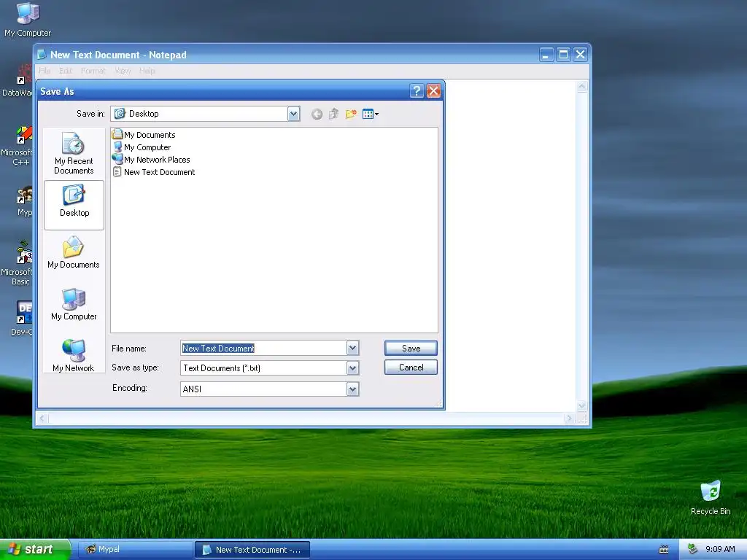Click the Save As help question mark button
The image size is (747, 560).
(417, 91)
